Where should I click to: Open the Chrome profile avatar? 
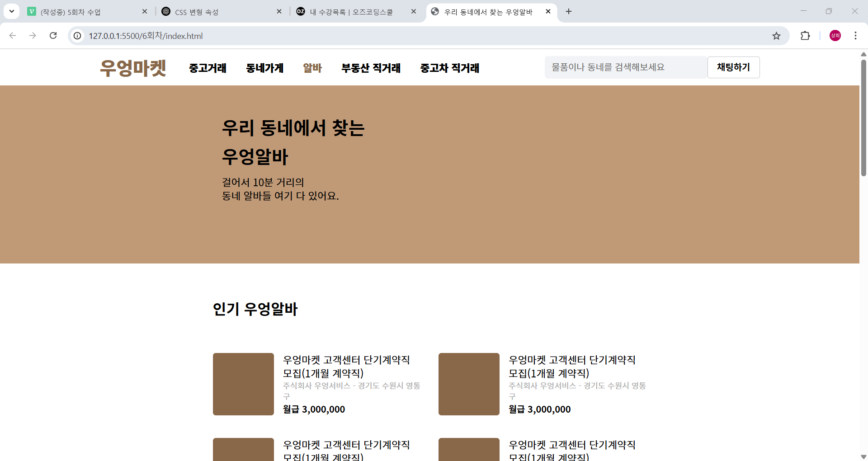point(835,36)
